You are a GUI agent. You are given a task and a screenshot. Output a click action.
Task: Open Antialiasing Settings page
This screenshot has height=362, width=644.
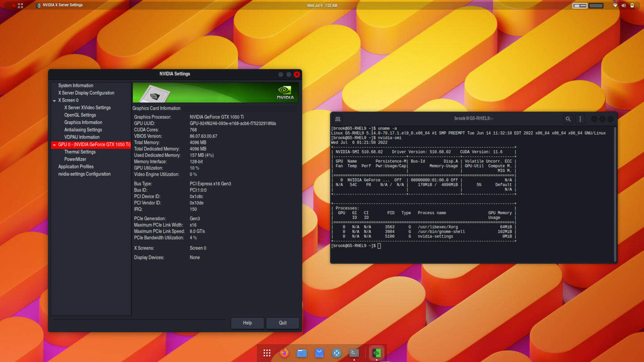click(83, 130)
